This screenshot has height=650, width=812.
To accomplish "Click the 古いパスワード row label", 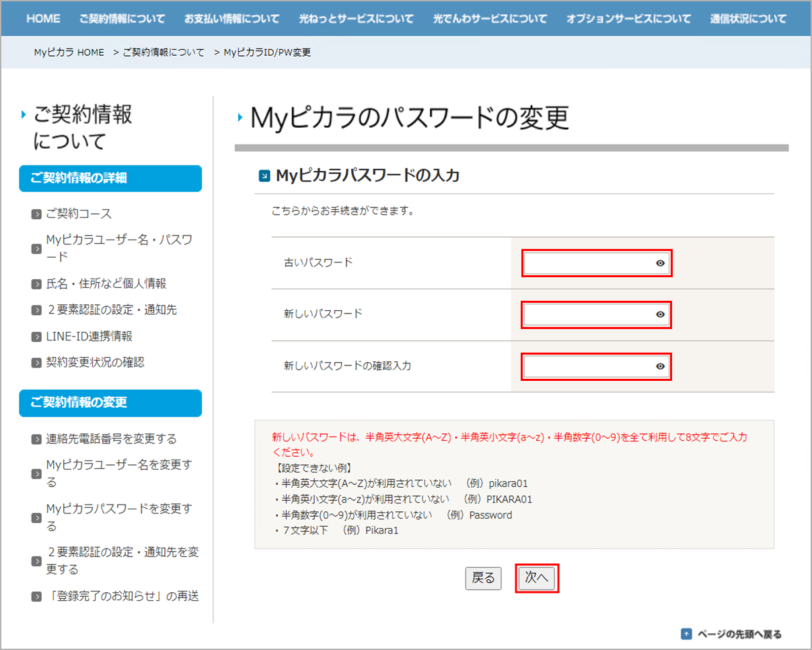I will [318, 263].
